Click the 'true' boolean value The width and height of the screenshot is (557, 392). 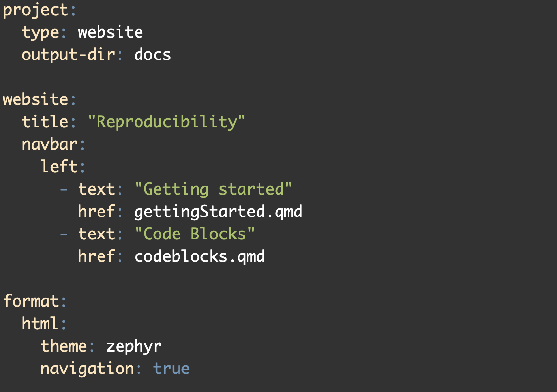click(172, 369)
